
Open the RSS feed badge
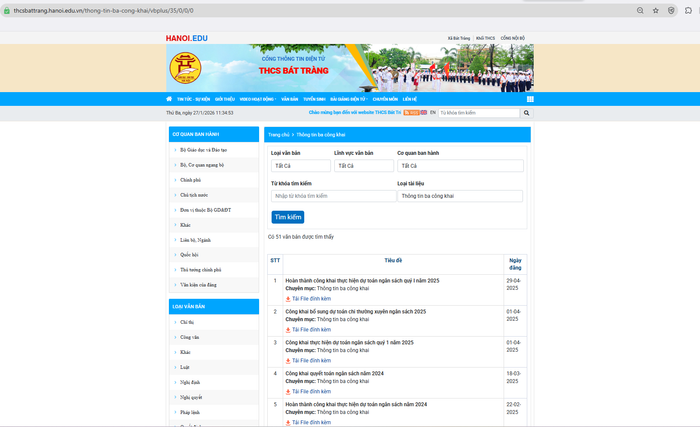click(411, 113)
